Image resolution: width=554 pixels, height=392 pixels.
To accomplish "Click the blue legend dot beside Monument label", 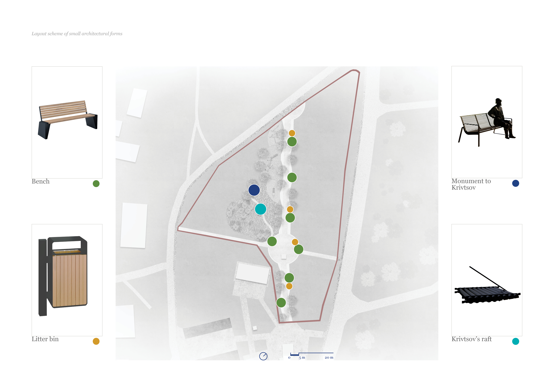I will pyautogui.click(x=515, y=183).
